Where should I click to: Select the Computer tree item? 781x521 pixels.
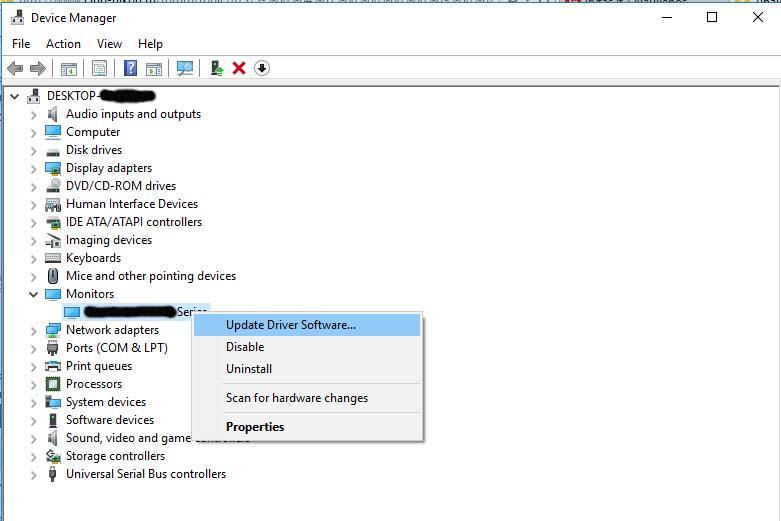pyautogui.click(x=93, y=132)
